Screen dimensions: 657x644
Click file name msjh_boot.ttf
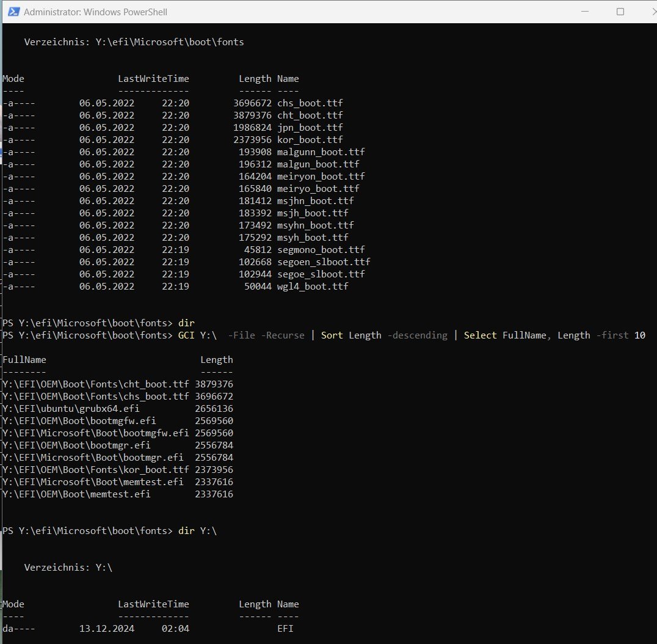[313, 213]
